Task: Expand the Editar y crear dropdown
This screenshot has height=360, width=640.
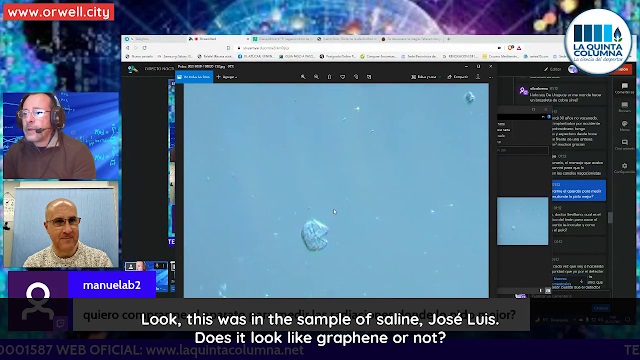Action: pos(424,77)
